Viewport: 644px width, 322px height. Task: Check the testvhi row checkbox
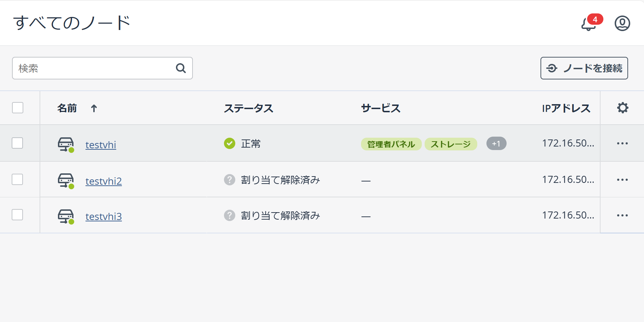[x=17, y=143]
